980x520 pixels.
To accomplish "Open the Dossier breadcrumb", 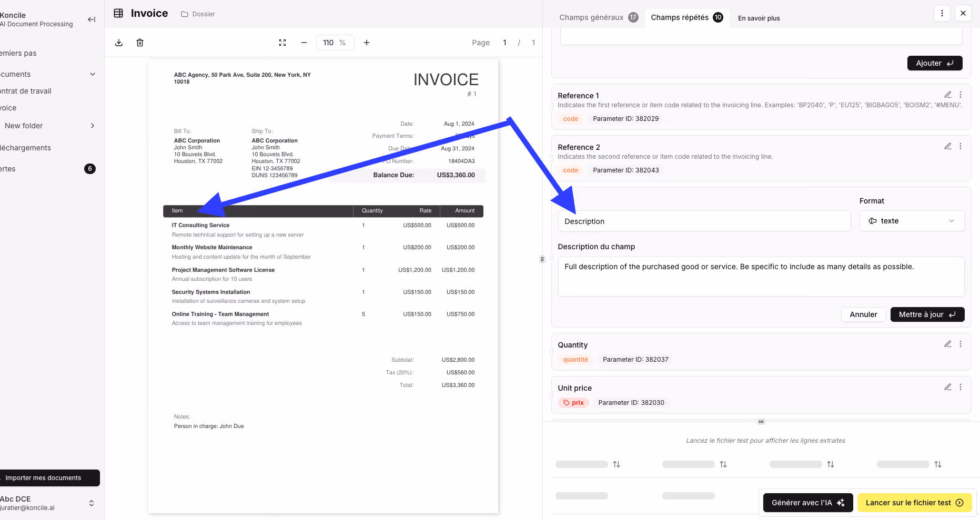I will (x=198, y=14).
